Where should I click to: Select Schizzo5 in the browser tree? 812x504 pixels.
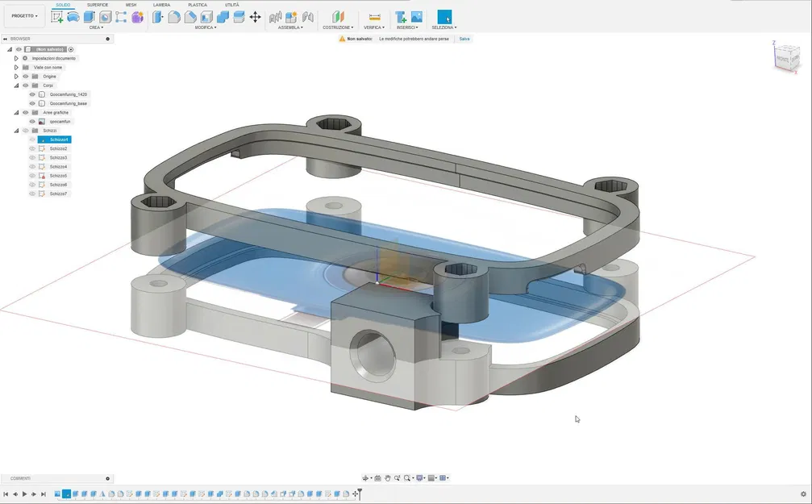pyautogui.click(x=58, y=176)
